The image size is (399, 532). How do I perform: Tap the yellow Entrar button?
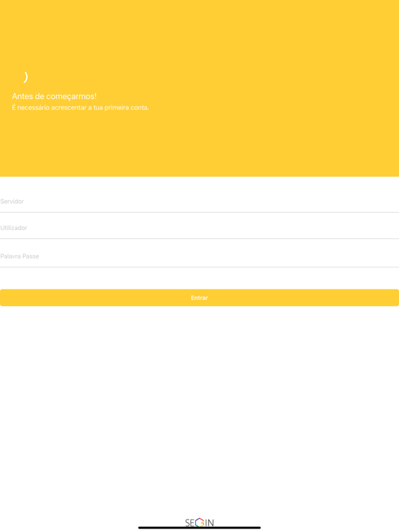[x=199, y=298]
